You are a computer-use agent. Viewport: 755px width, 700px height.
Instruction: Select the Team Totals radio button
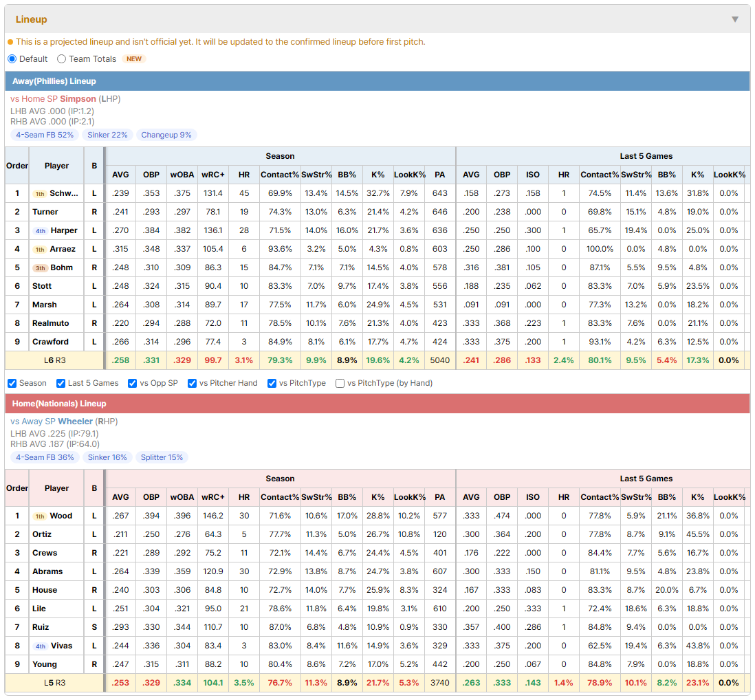pos(61,58)
